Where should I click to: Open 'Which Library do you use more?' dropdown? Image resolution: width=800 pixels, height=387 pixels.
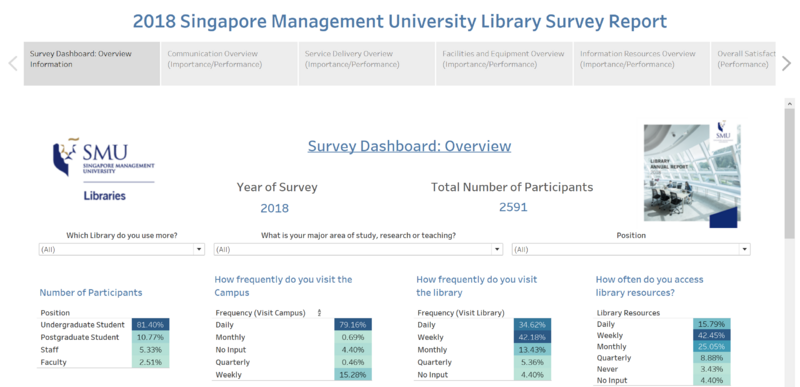click(121, 249)
